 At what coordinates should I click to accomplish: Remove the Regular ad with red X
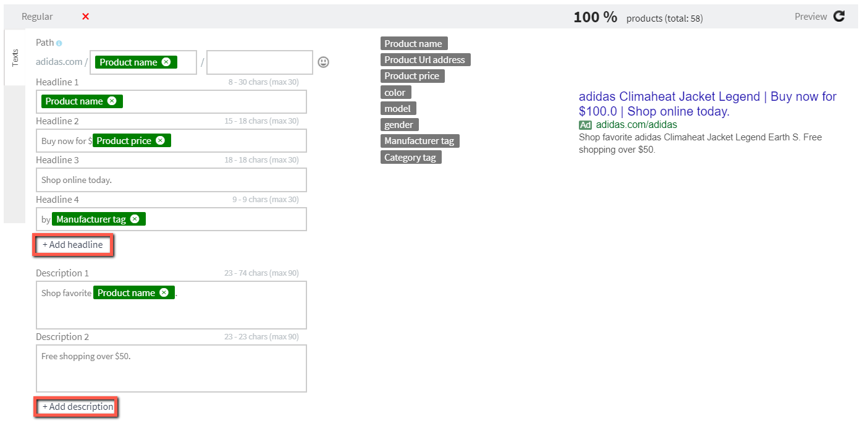click(85, 17)
